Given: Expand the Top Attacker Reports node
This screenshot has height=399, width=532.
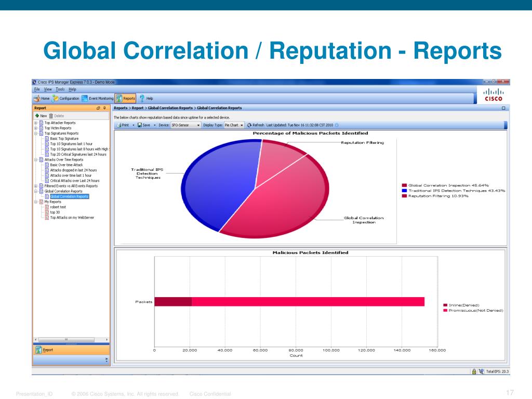Looking at the screenshot, I should (36, 123).
